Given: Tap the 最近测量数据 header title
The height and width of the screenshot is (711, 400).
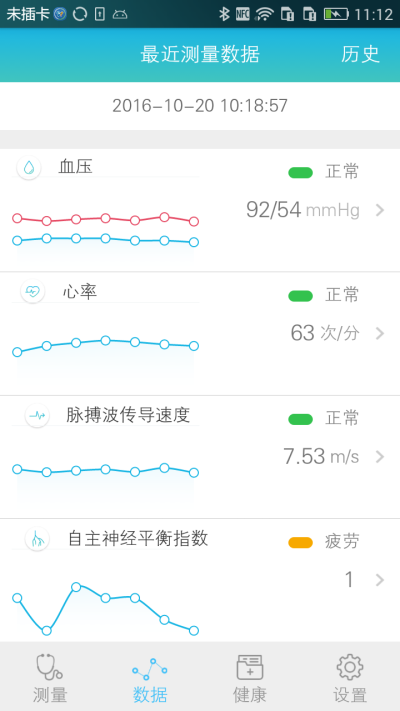Looking at the screenshot, I should click(x=200, y=54).
